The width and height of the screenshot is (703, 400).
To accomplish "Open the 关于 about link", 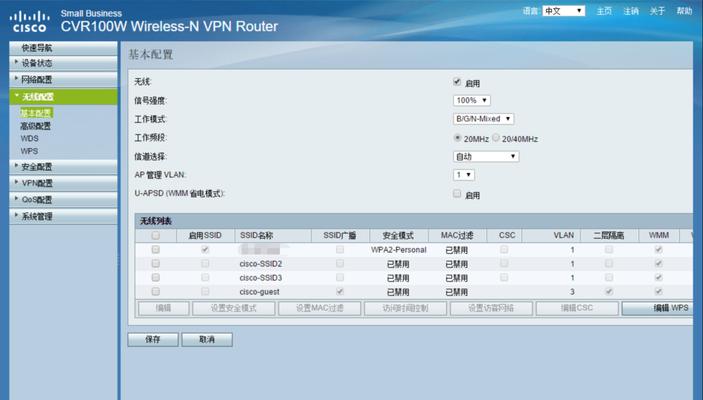I will 657,11.
